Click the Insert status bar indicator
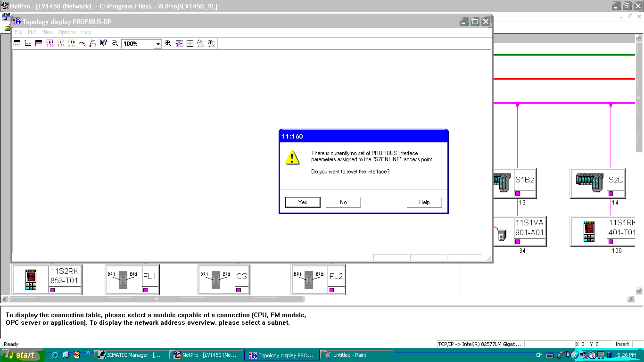Image resolution: width=644 pixels, height=362 pixels. tap(622, 344)
